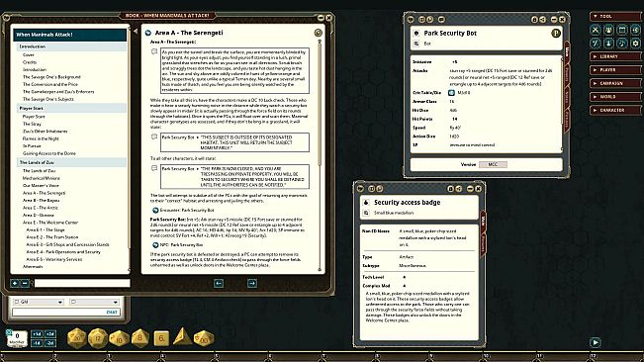The height and width of the screenshot is (362, 644).
Task: Expand the World sidebar section
Action: [x=615, y=97]
